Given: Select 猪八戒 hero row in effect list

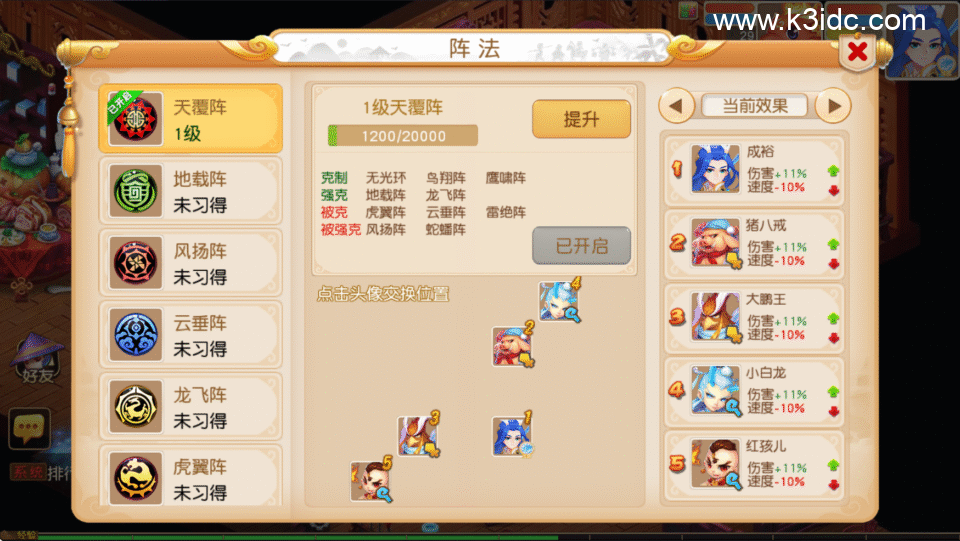Looking at the screenshot, I should tap(754, 244).
